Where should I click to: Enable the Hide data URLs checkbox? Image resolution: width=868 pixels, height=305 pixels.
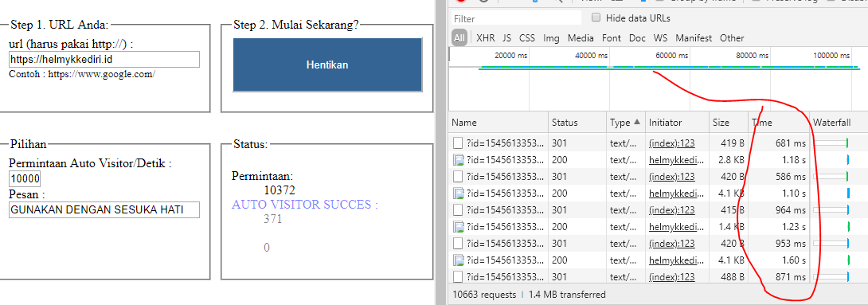pos(596,18)
